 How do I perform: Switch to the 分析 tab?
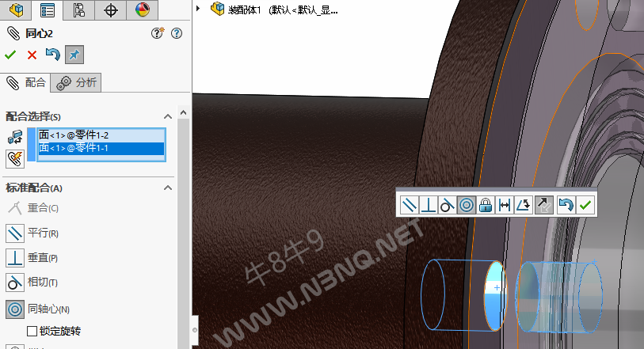coord(78,82)
